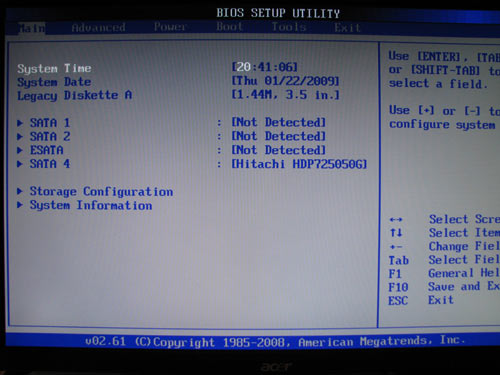Expand the System Information arrow
This screenshot has height=375, width=500.
(x=20, y=205)
